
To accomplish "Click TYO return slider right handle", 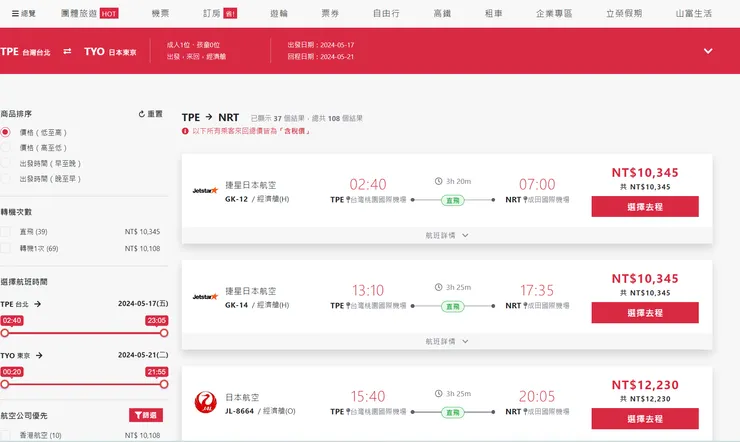I will [x=164, y=384].
